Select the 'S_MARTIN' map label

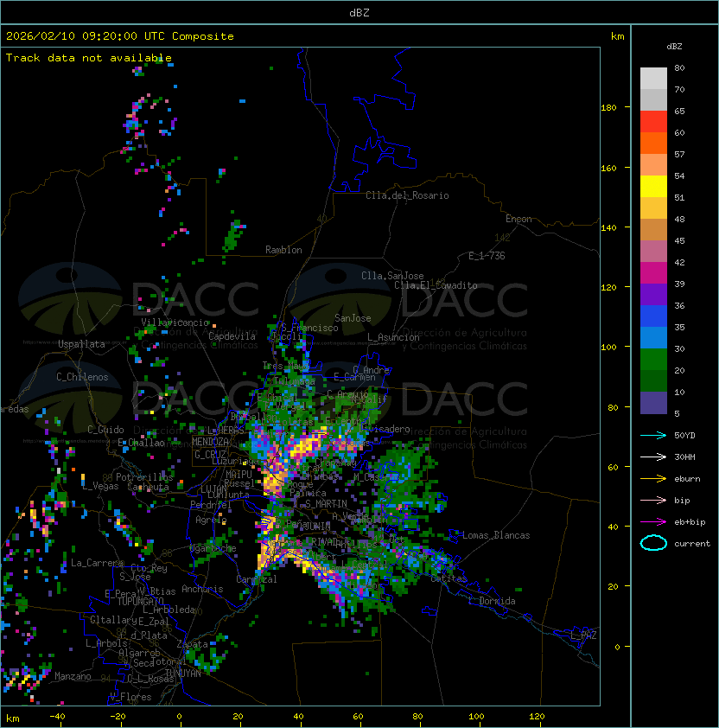coord(326,504)
